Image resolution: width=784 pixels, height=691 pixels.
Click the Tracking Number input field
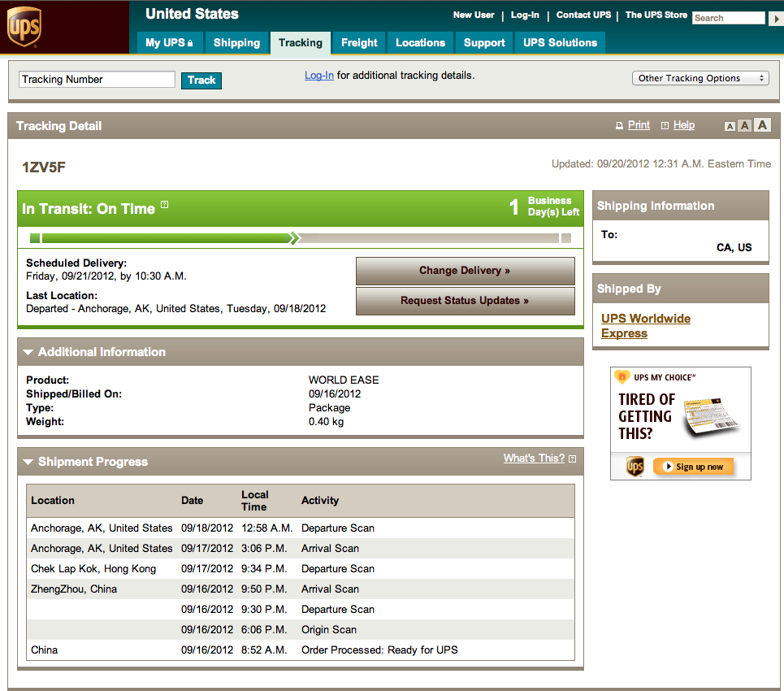(97, 80)
